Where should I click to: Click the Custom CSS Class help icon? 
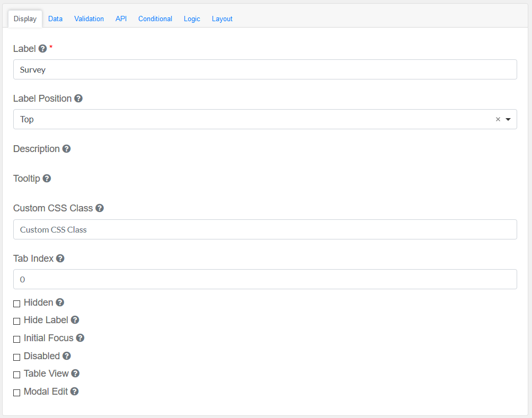coord(100,208)
